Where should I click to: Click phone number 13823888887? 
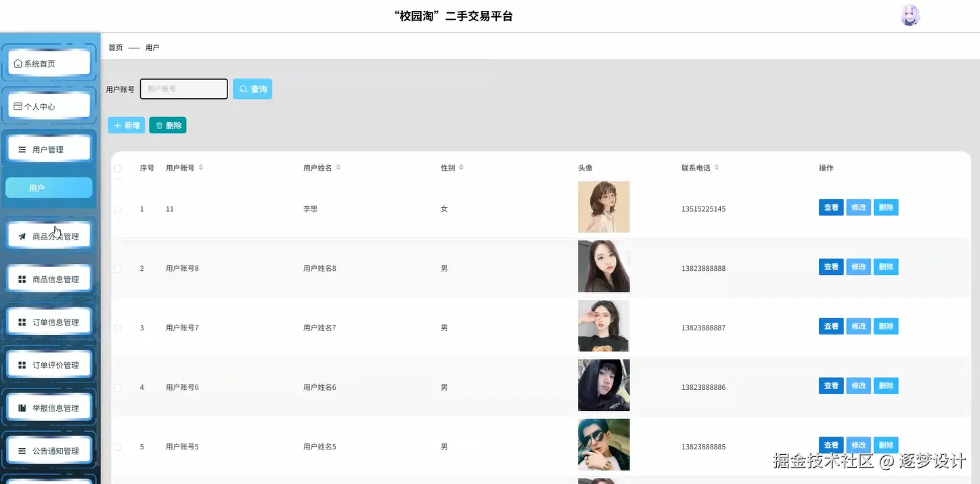(x=703, y=328)
